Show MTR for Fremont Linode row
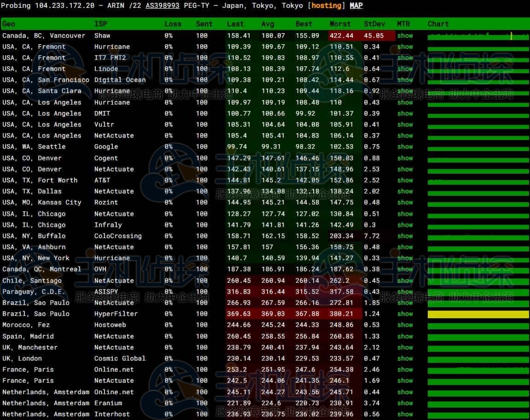Screen dimensions: 530x420 405,69
